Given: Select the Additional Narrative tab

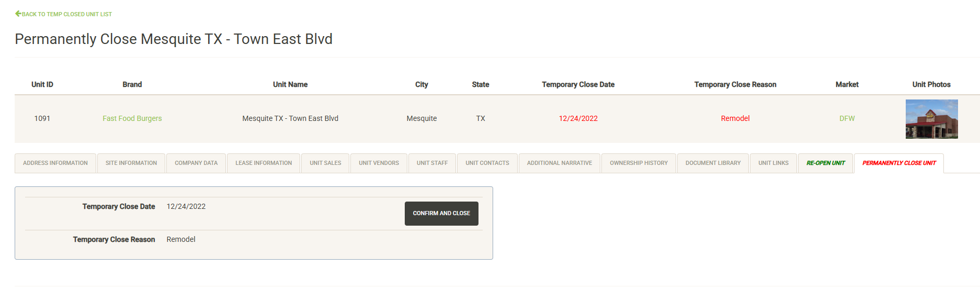Looking at the screenshot, I should point(559,163).
